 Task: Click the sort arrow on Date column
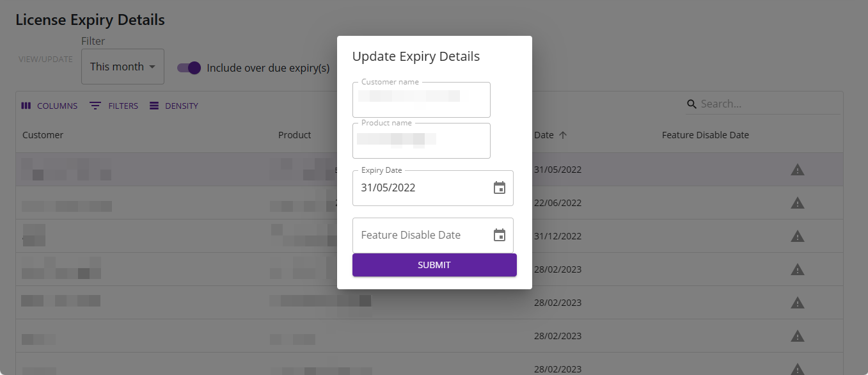pyautogui.click(x=563, y=135)
